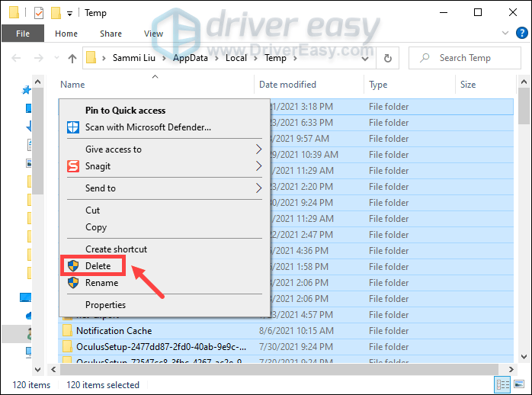Open the File tab

(23, 34)
